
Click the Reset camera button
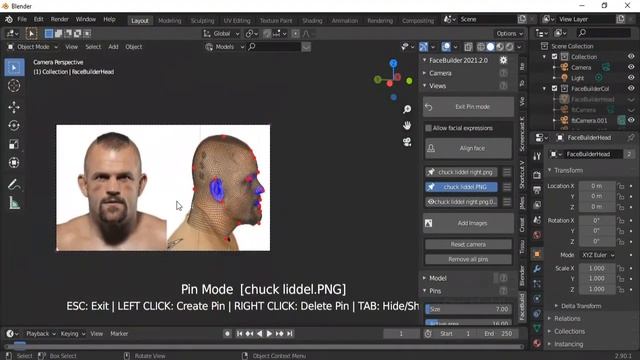point(468,244)
